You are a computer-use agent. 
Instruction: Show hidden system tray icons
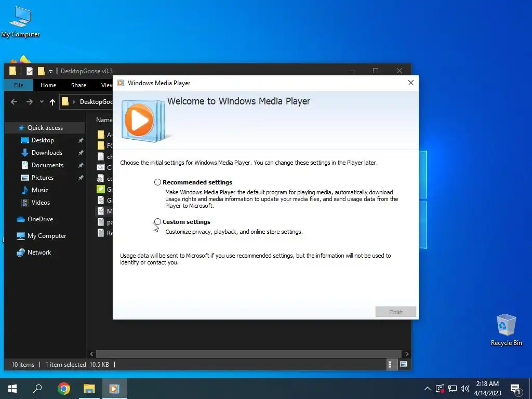(x=428, y=389)
